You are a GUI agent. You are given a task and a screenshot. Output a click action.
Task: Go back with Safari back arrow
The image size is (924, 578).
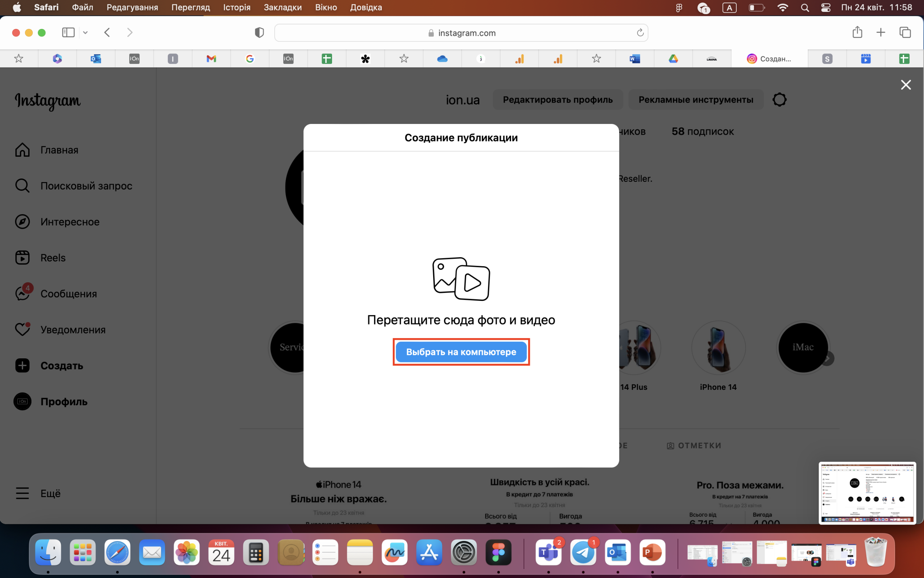[x=107, y=33]
